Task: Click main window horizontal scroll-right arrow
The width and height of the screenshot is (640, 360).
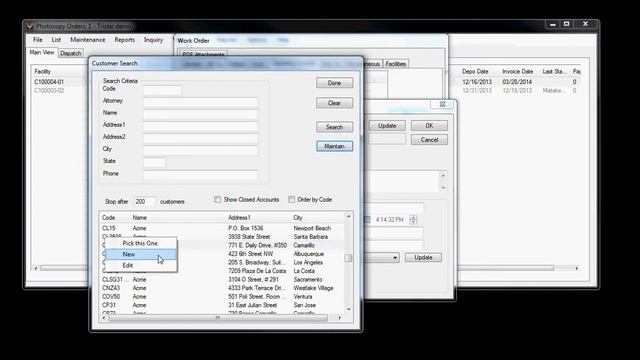Action: tap(577, 268)
